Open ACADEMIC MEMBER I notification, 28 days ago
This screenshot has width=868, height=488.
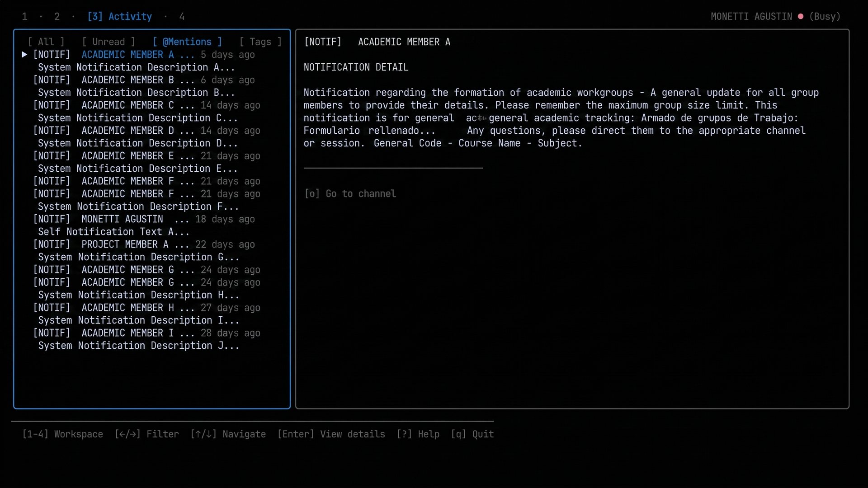tap(146, 333)
